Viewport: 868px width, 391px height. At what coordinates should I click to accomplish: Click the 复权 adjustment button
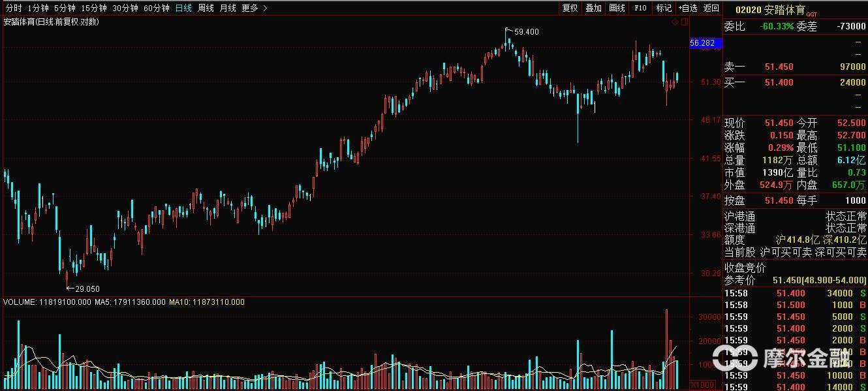[x=570, y=8]
